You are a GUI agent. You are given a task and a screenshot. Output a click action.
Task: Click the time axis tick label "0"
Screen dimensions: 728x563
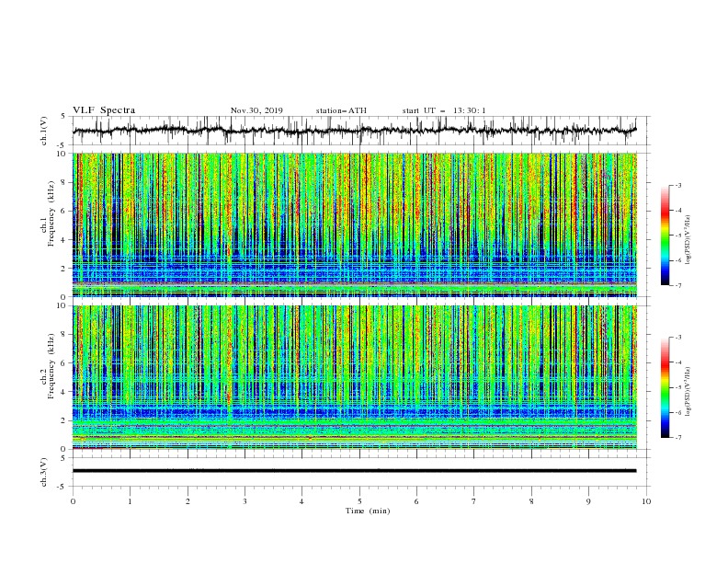(73, 501)
